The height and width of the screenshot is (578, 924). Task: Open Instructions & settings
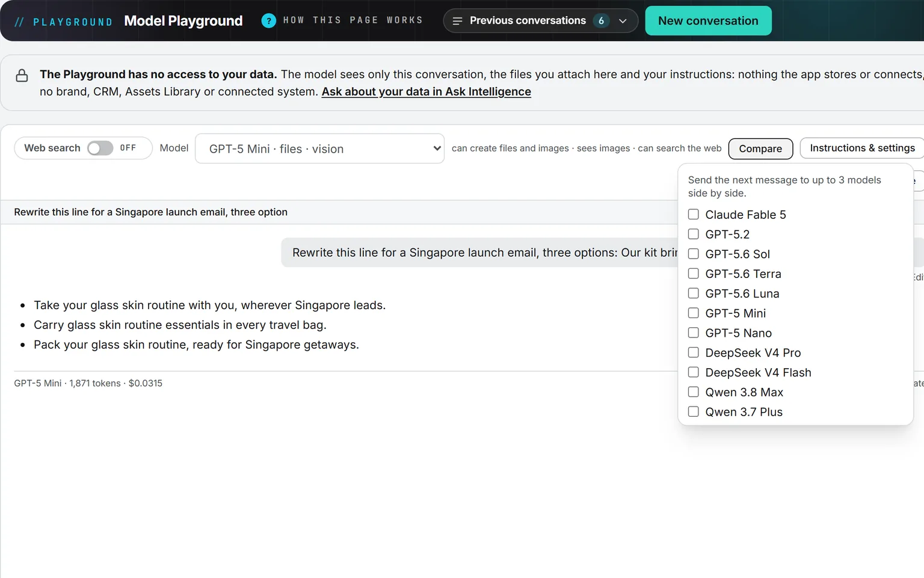[862, 148]
